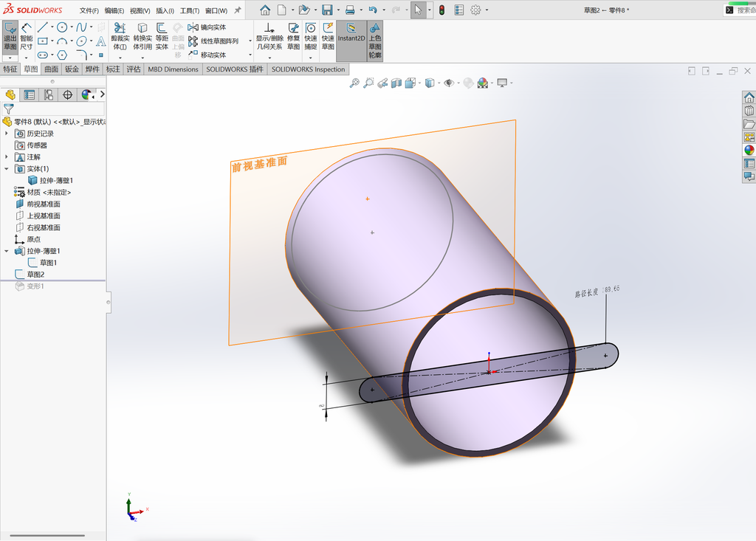This screenshot has width=756, height=541.
Task: Open the Appearances color ball task pane tab
Action: (x=749, y=151)
